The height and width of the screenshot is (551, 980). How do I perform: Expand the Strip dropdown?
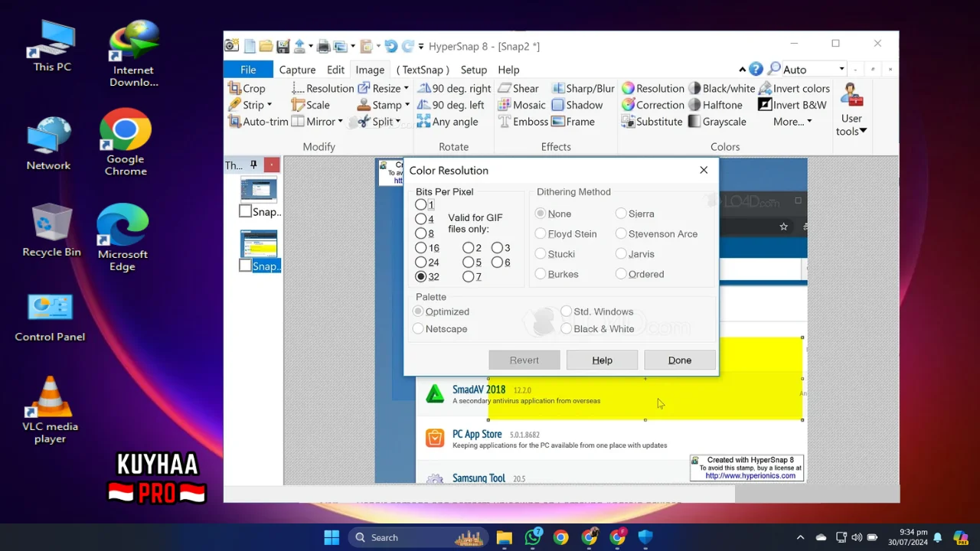(269, 106)
